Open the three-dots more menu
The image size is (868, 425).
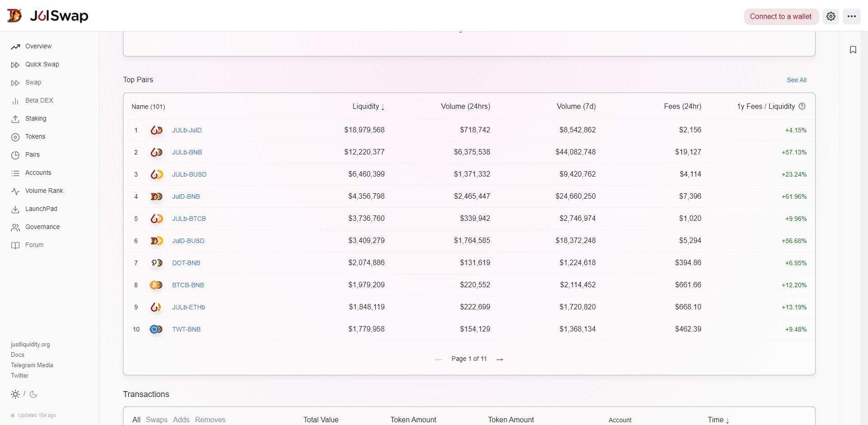point(852,16)
